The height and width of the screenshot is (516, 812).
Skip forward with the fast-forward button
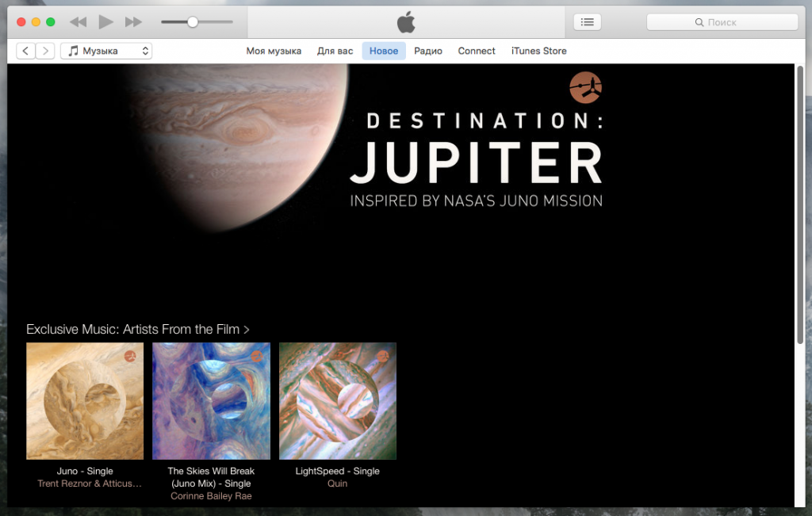pyautogui.click(x=133, y=21)
